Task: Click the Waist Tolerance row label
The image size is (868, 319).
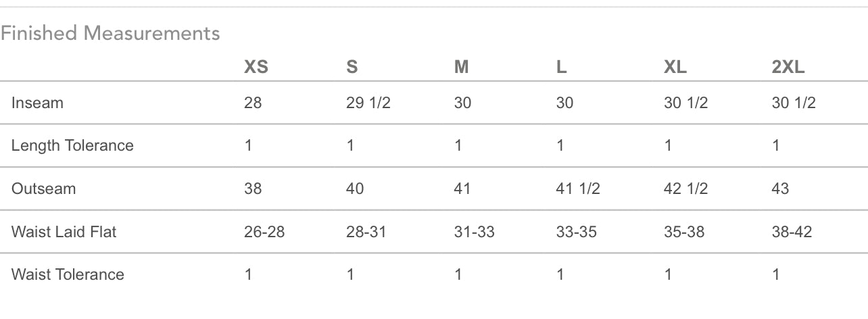Action: tap(68, 274)
